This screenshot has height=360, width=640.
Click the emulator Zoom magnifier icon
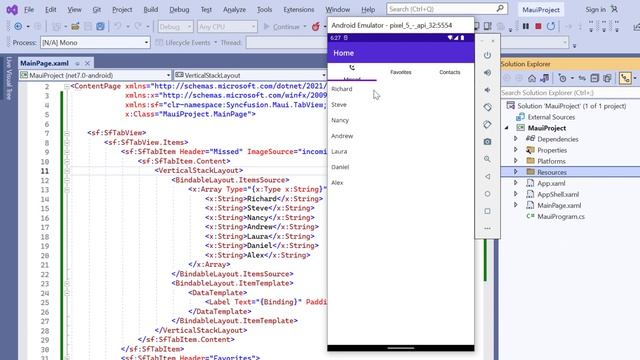click(487, 159)
